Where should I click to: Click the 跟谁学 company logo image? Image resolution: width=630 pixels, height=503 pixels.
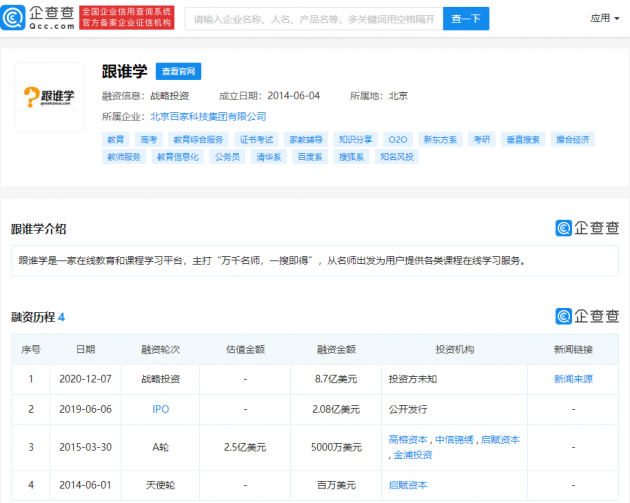pyautogui.click(x=49, y=96)
